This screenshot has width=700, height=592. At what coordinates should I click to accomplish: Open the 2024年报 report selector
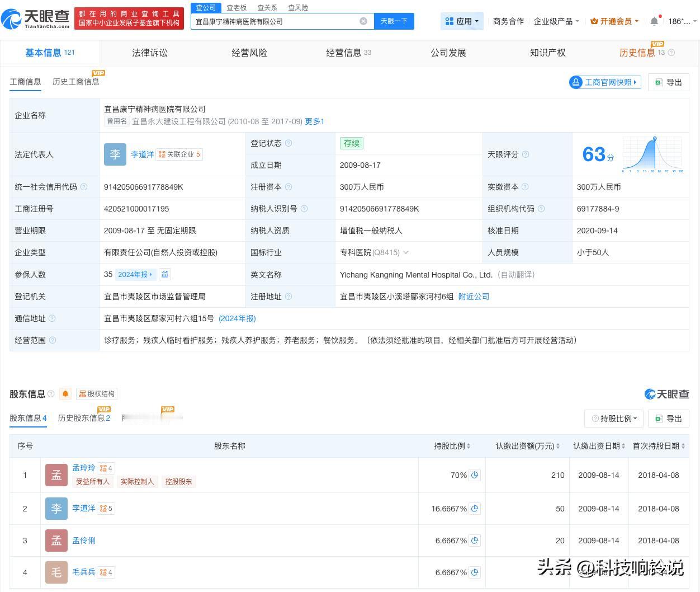pos(136,275)
